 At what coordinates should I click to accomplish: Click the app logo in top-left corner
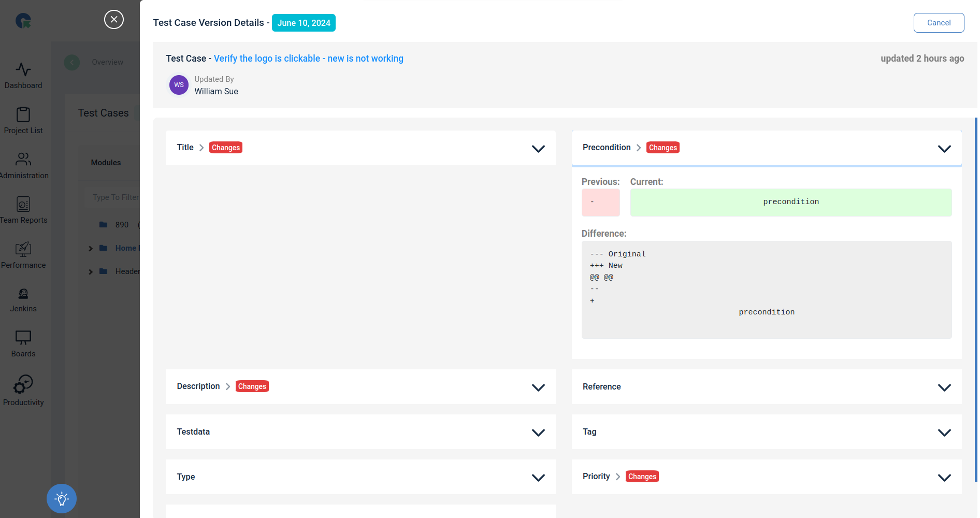coord(23,21)
